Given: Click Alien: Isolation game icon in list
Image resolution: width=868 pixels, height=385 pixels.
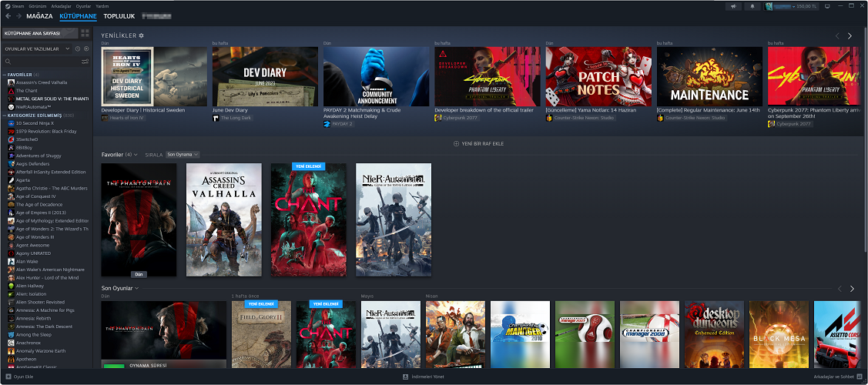Looking at the screenshot, I should pyautogui.click(x=11, y=293).
